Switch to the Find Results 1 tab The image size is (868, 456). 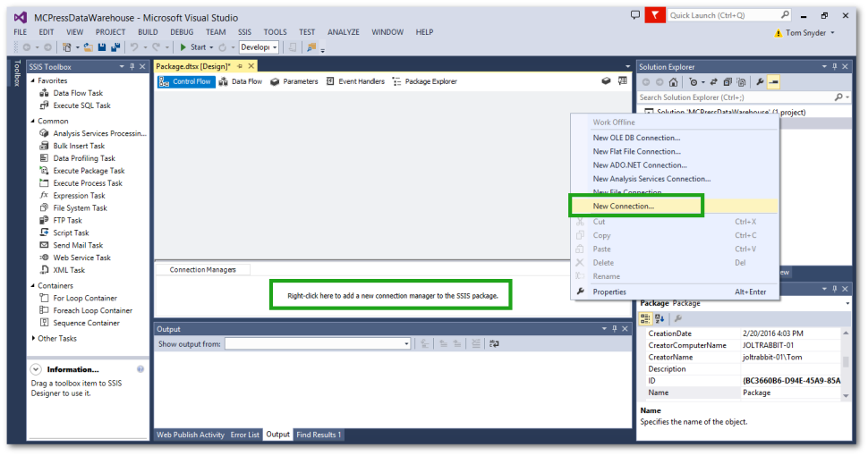click(319, 435)
